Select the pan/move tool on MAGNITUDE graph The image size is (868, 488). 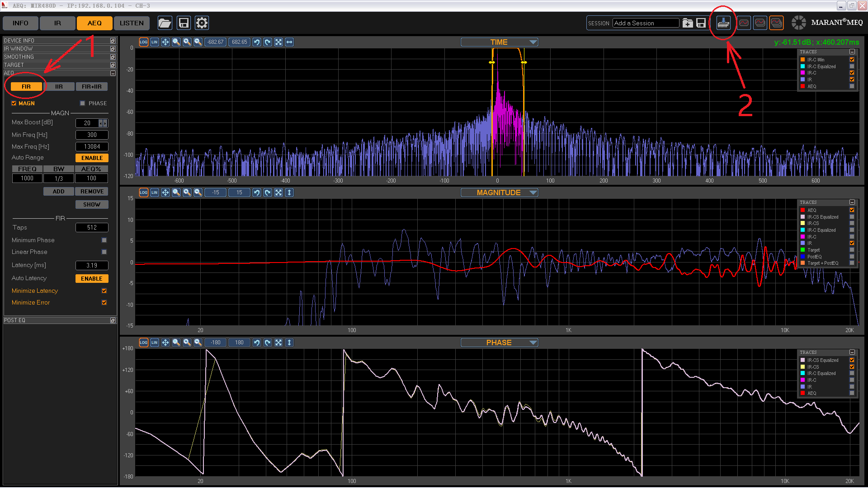coord(165,192)
